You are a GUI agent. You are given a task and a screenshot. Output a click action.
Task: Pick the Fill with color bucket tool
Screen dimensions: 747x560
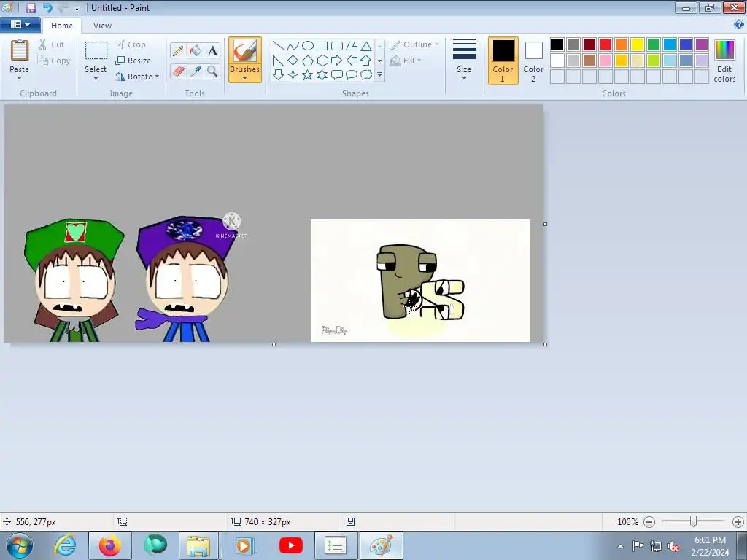pos(196,50)
